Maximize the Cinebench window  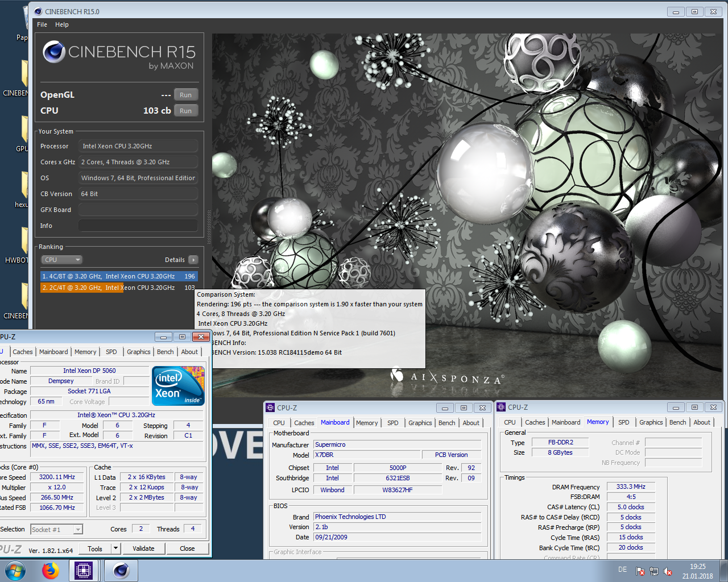pyautogui.click(x=694, y=11)
